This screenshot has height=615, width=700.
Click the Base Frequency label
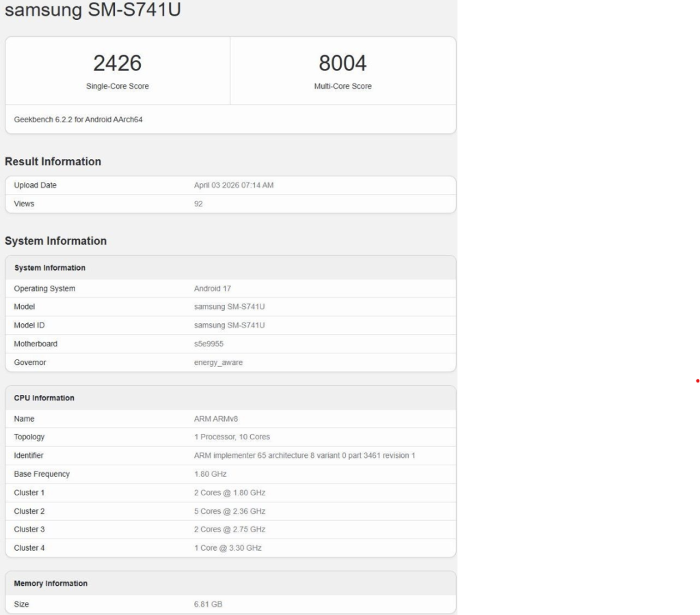(x=42, y=474)
